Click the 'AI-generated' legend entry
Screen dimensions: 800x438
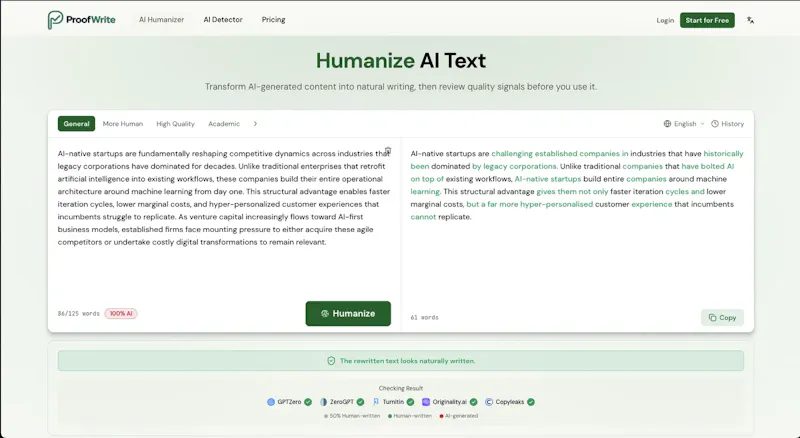[459, 416]
